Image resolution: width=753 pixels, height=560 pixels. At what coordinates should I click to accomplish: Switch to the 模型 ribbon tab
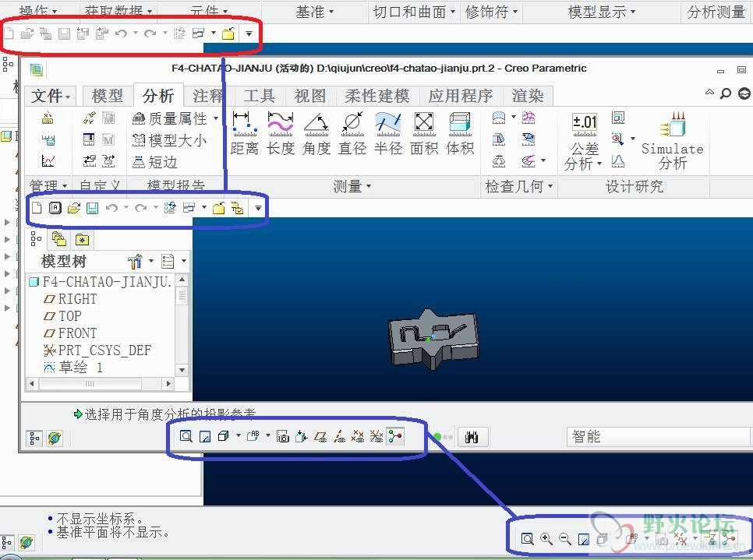[x=107, y=96]
